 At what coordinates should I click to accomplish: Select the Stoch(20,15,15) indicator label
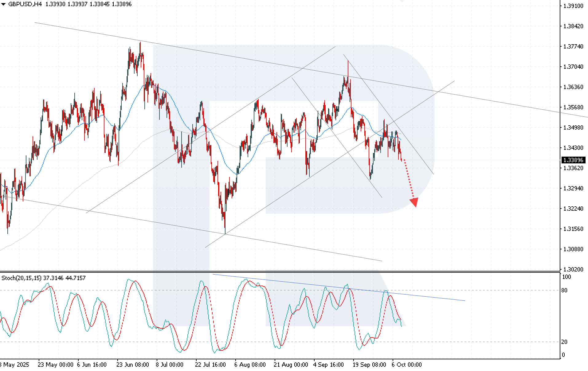[22, 278]
